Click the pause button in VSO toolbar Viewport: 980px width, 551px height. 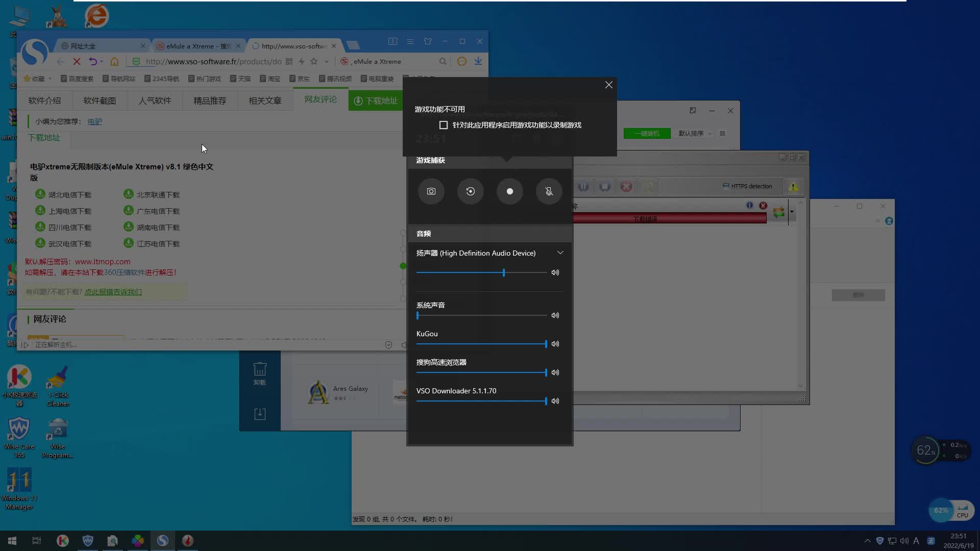583,186
